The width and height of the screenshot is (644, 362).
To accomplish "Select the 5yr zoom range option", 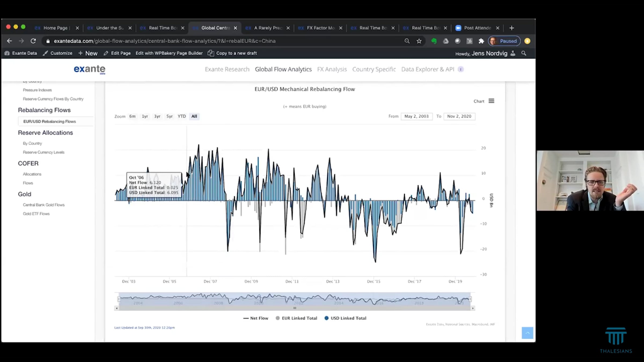I will click(x=169, y=116).
